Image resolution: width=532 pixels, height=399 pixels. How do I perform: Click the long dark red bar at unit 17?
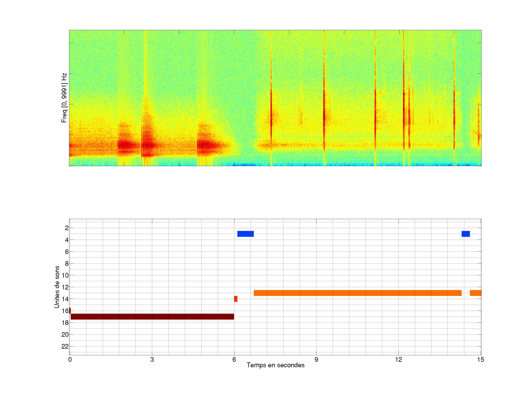pos(152,316)
